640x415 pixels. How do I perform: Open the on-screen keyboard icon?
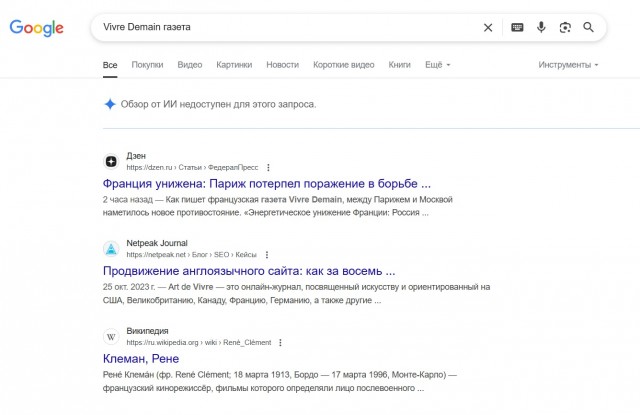tap(517, 27)
